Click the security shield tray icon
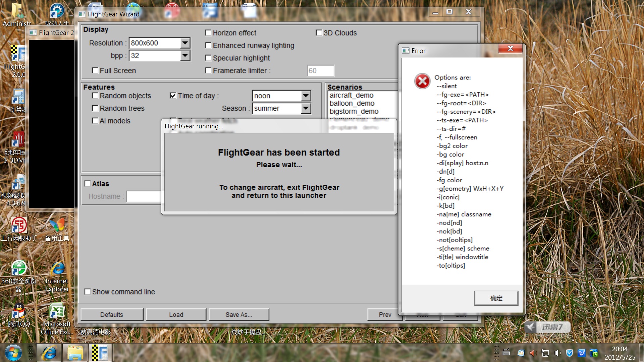The width and height of the screenshot is (644, 362). click(x=569, y=353)
